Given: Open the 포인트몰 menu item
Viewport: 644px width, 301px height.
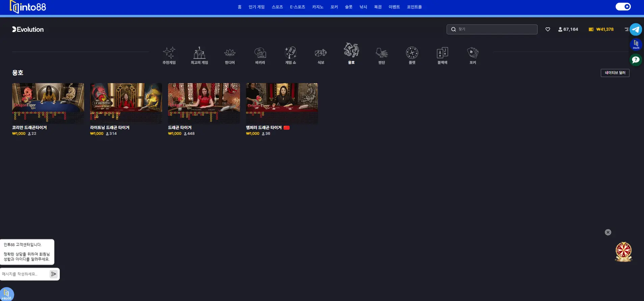Looking at the screenshot, I should [414, 7].
